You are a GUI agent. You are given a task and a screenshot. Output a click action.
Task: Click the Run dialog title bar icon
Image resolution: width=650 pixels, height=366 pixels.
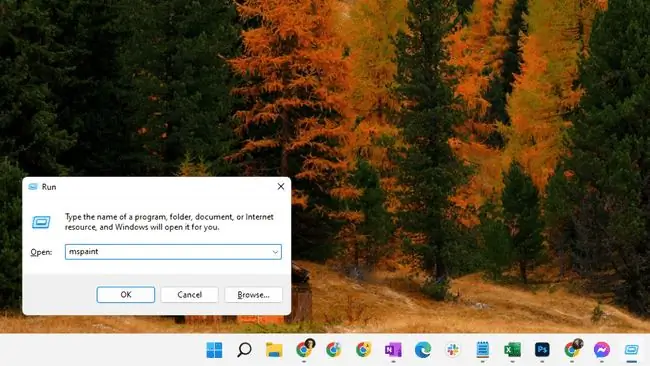point(33,187)
